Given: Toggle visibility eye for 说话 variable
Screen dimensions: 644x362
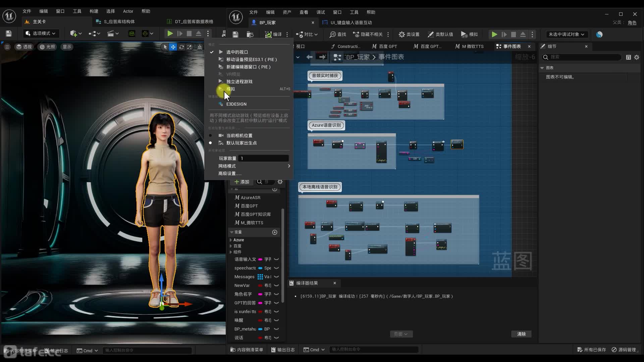Looking at the screenshot, I should pos(276,338).
